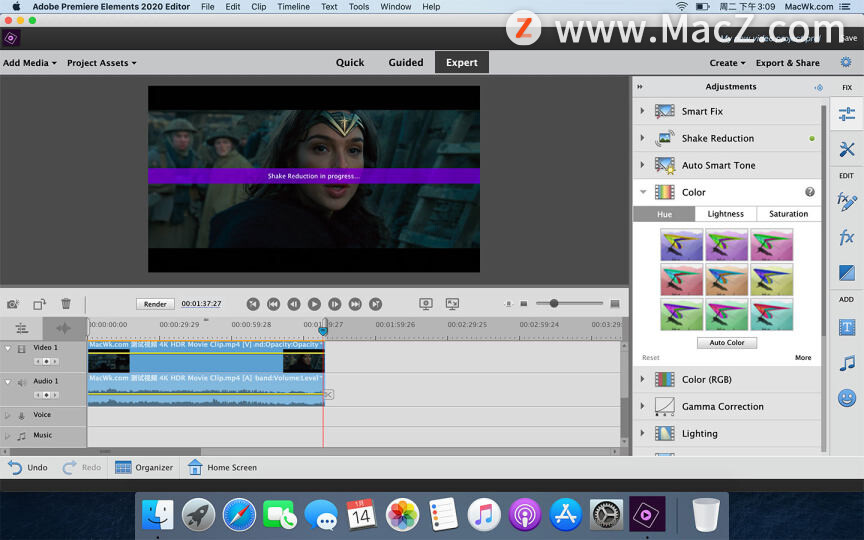The width and height of the screenshot is (864, 540).
Task: Expand the Color (RGB) adjustment
Action: [x=642, y=379]
